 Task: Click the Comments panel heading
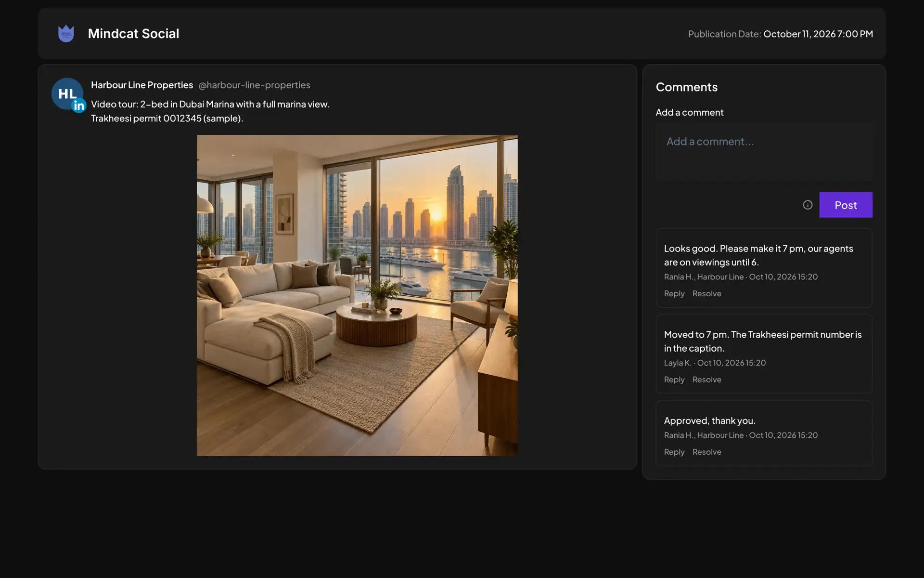click(x=686, y=87)
